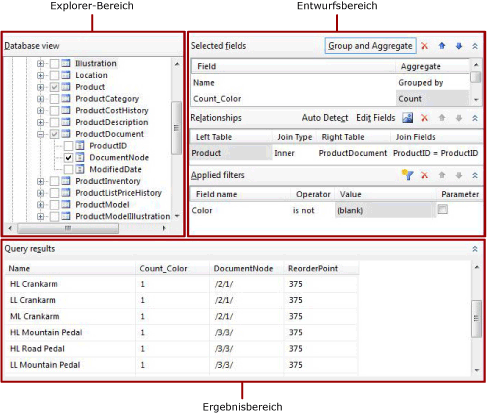This screenshot has height=413, width=487.
Task: Collapse the ProductDocument table node
Action: [x=40, y=134]
